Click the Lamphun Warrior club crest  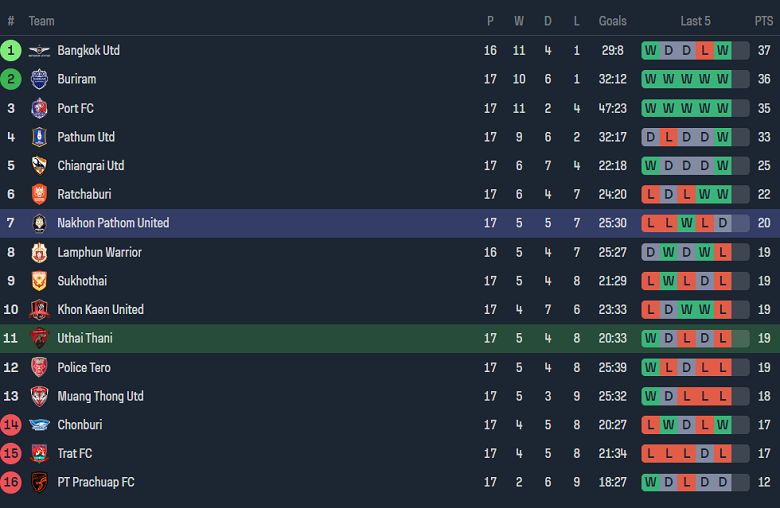click(39, 253)
